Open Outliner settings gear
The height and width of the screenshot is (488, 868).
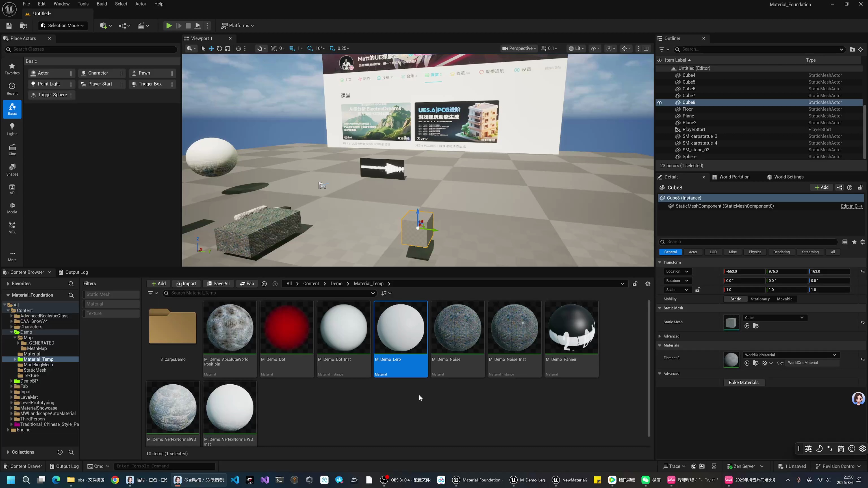(861, 49)
